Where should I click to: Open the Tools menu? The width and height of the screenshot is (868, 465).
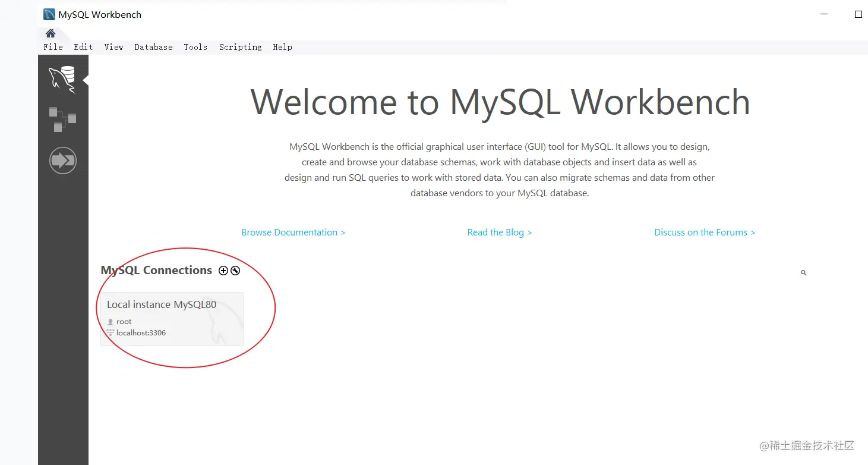[195, 47]
